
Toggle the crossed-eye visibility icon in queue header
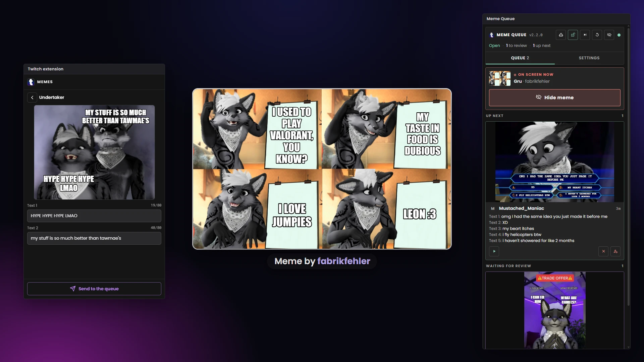pos(609,35)
